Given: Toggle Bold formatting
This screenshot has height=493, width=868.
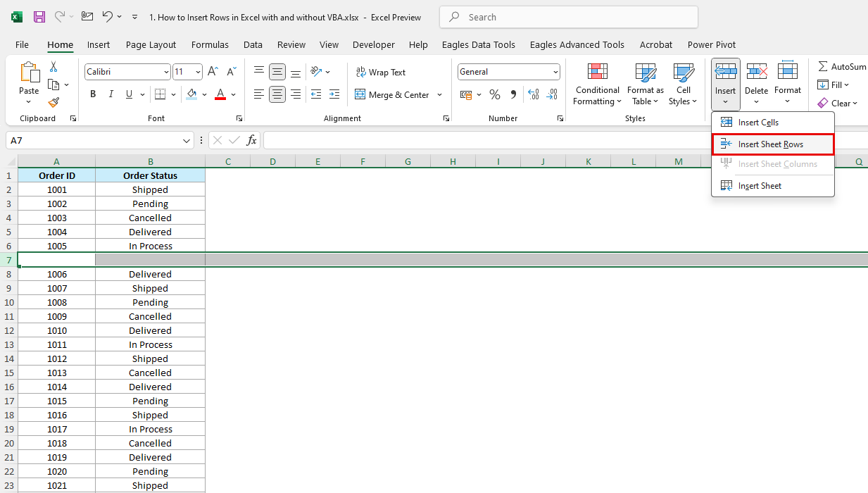Looking at the screenshot, I should [x=93, y=94].
